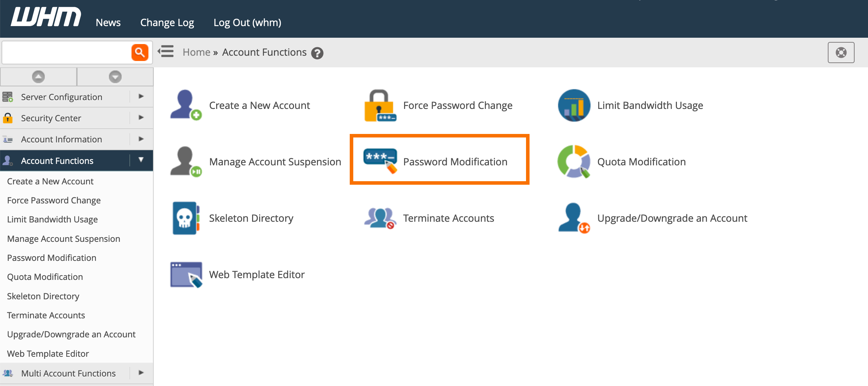The image size is (868, 386).
Task: Open the help question mark icon beside Account Functions
Action: click(x=317, y=53)
